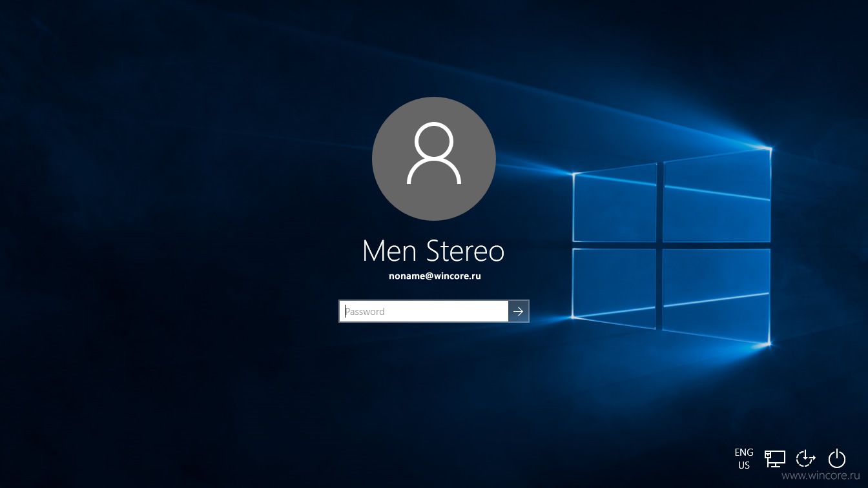This screenshot has width=868, height=488.
Task: Click the "Men Stereo" account name
Action: pyautogui.click(x=433, y=251)
